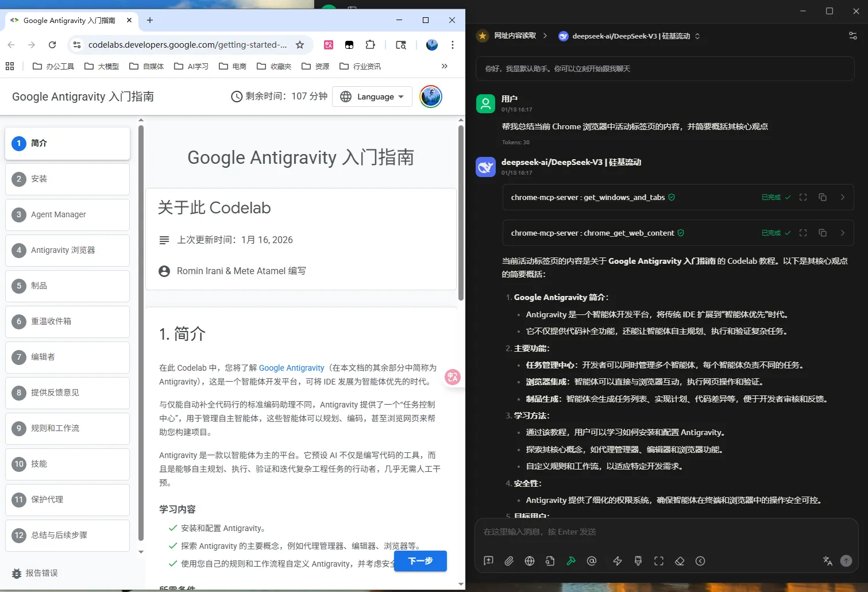This screenshot has height=592, width=868.
Task: Go to codelab step 3 Agent Manager
Action: 68,214
